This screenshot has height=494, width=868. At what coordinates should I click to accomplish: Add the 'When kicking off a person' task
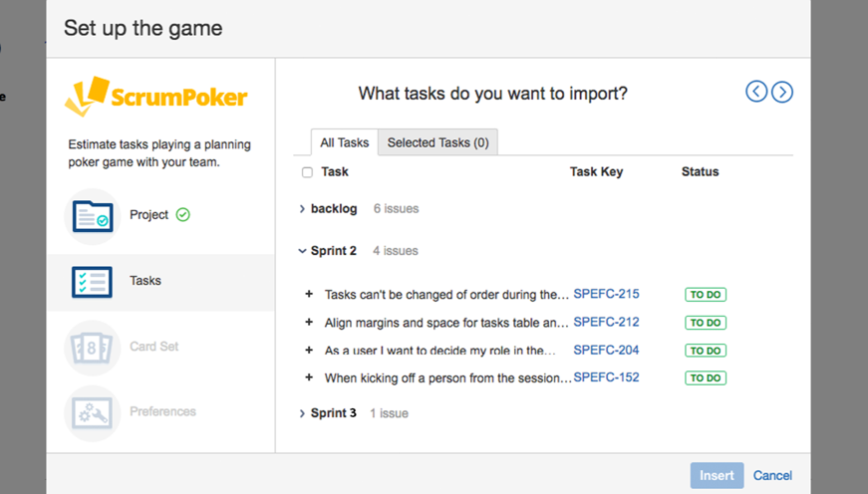309,378
